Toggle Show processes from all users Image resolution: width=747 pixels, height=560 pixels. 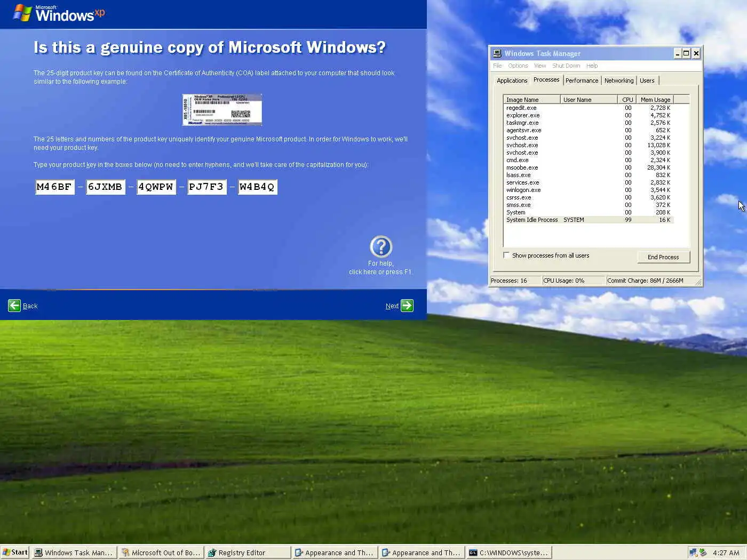[x=506, y=255]
